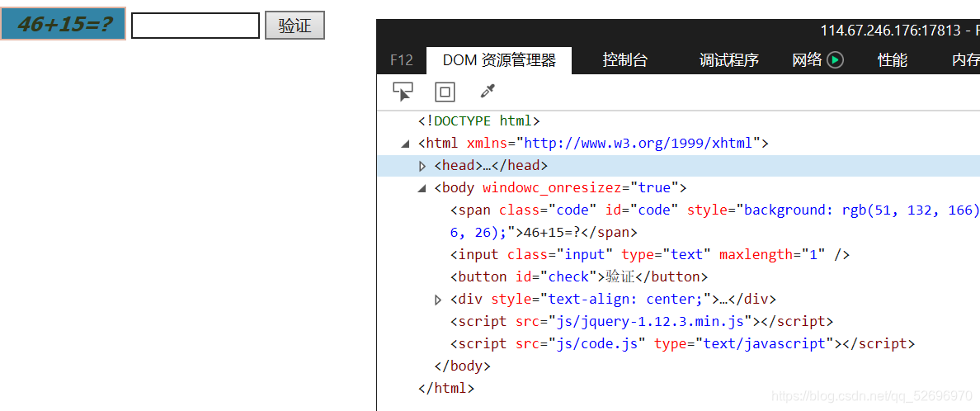This screenshot has width=980, height=411.
Task: Switch to the 性能 tab
Action: pyautogui.click(x=893, y=60)
